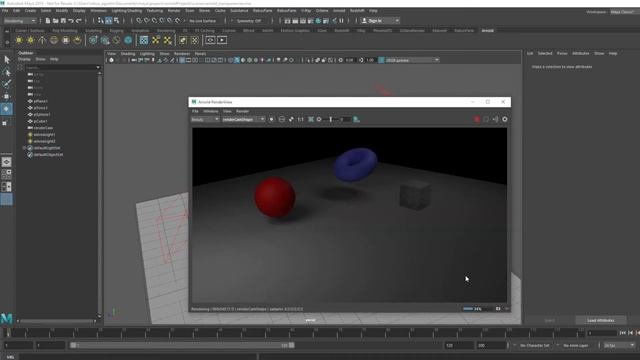Open the Beauty AOV dropdown in the RenderView

205,119
